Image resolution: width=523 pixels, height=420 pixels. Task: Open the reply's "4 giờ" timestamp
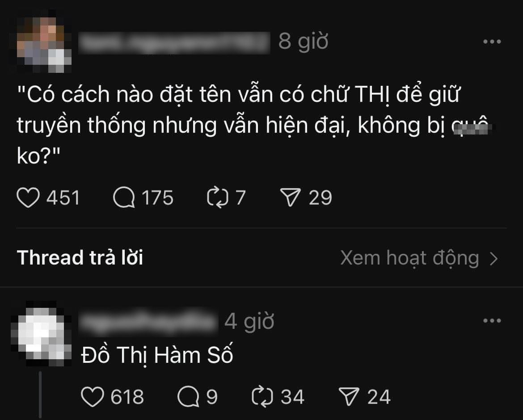click(x=249, y=322)
